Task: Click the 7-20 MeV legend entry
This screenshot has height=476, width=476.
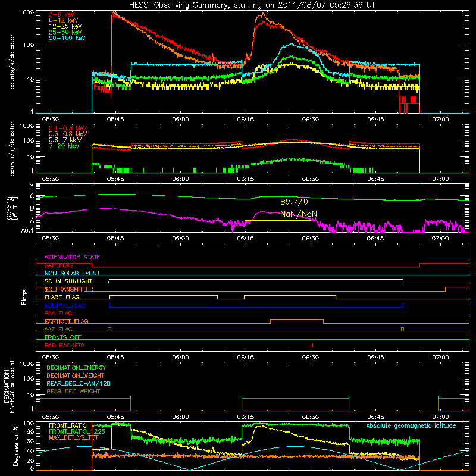Action: pyautogui.click(x=64, y=146)
